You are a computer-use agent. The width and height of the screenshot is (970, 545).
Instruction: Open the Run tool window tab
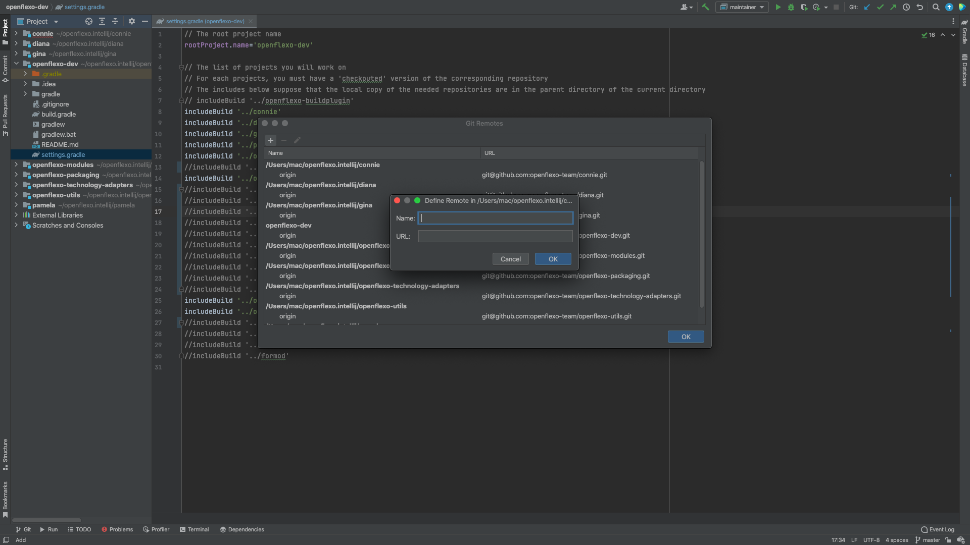[x=49, y=530]
